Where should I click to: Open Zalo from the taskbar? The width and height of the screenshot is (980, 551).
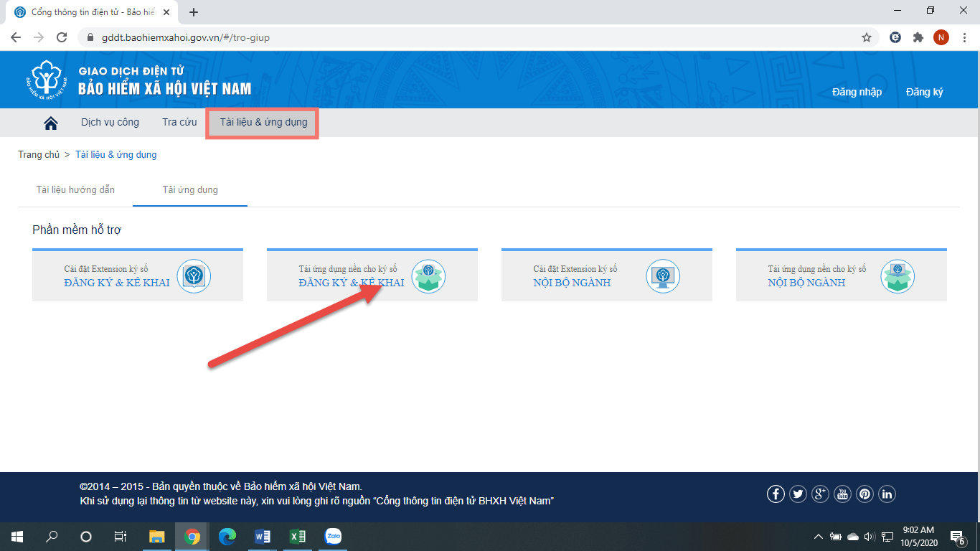click(333, 536)
